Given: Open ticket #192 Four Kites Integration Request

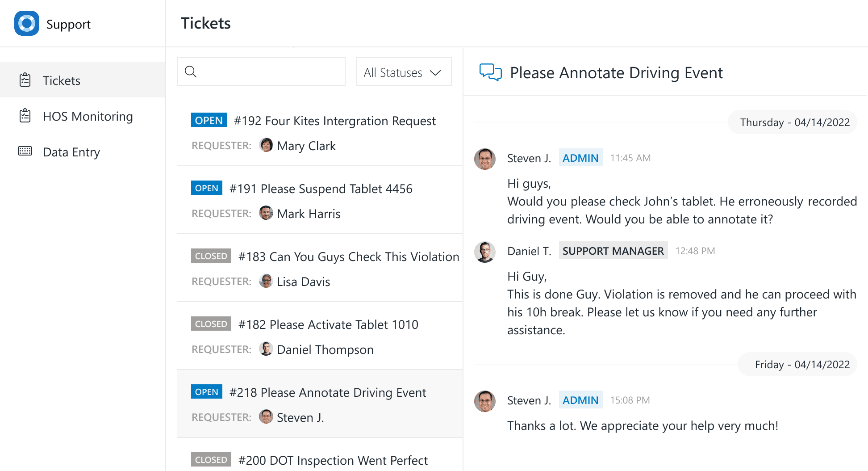Looking at the screenshot, I should (320, 132).
